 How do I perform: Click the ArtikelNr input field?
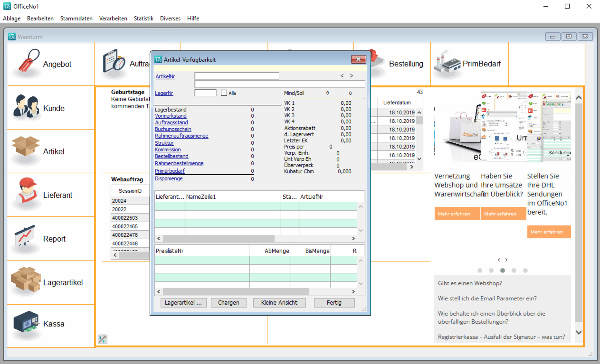(x=237, y=76)
